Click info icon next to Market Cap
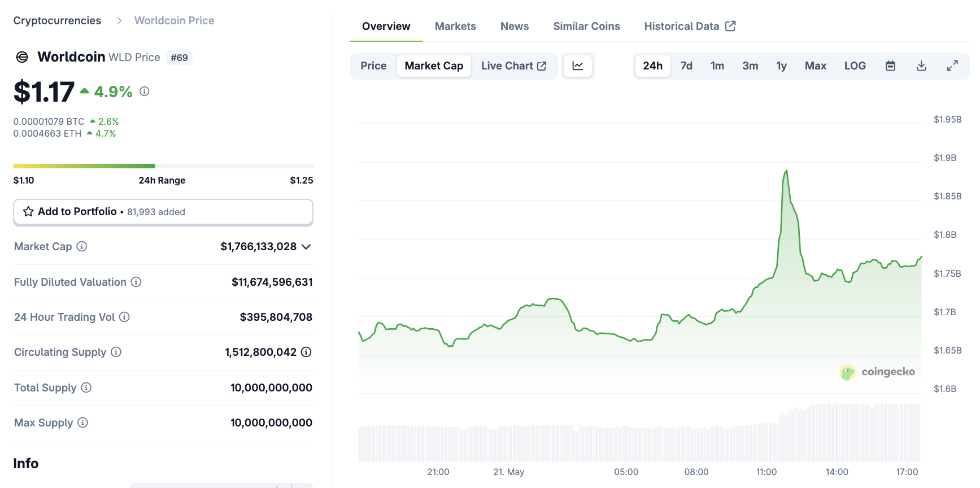Image resolution: width=980 pixels, height=488 pixels. (82, 246)
